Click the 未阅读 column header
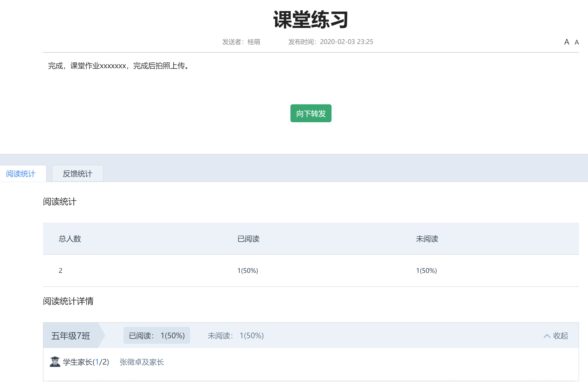This screenshot has width=588, height=383. 427,239
